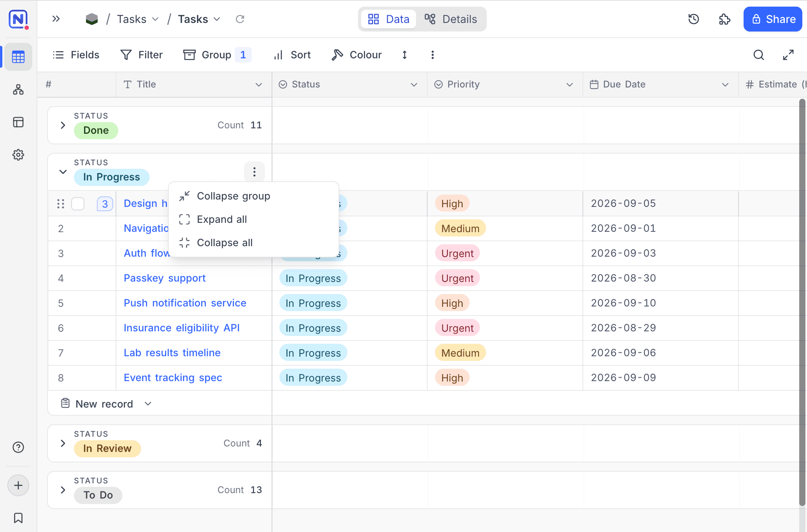This screenshot has height=532, width=807.
Task: Switch to the Details tab
Action: [451, 19]
